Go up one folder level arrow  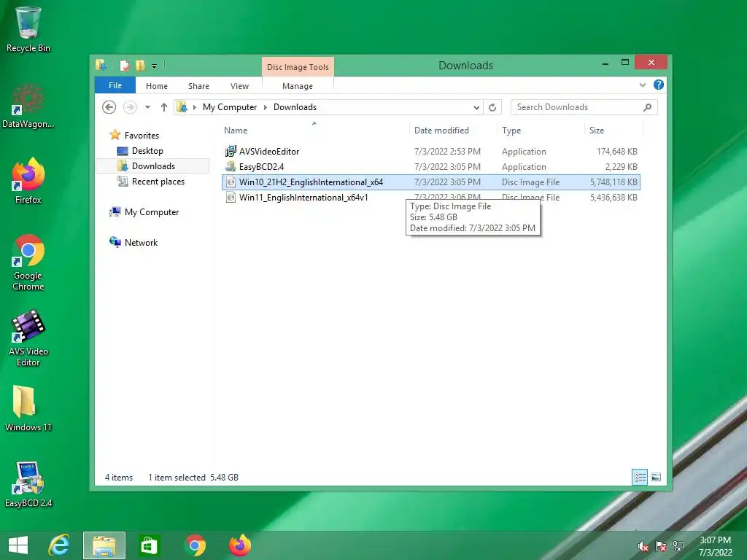click(164, 107)
